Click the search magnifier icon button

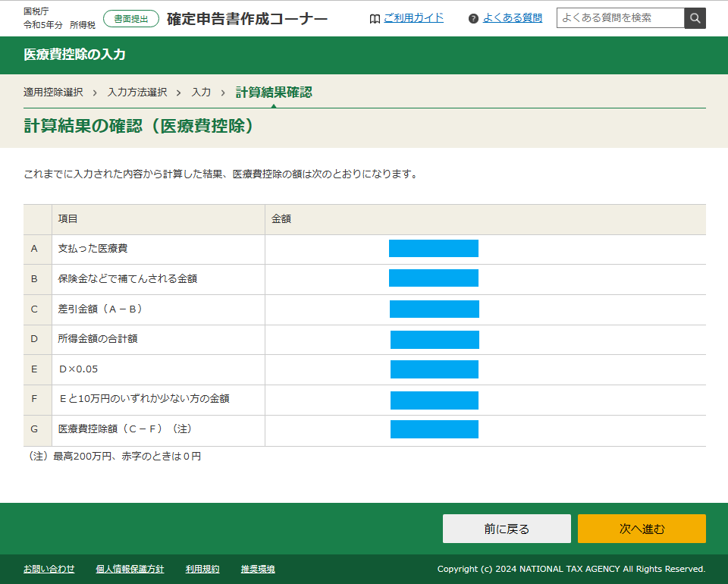695,18
